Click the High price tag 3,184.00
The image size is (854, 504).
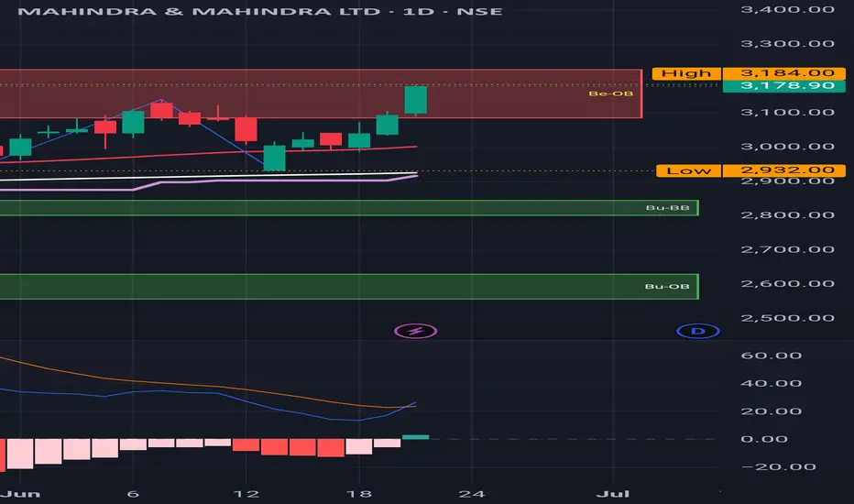[x=783, y=73]
